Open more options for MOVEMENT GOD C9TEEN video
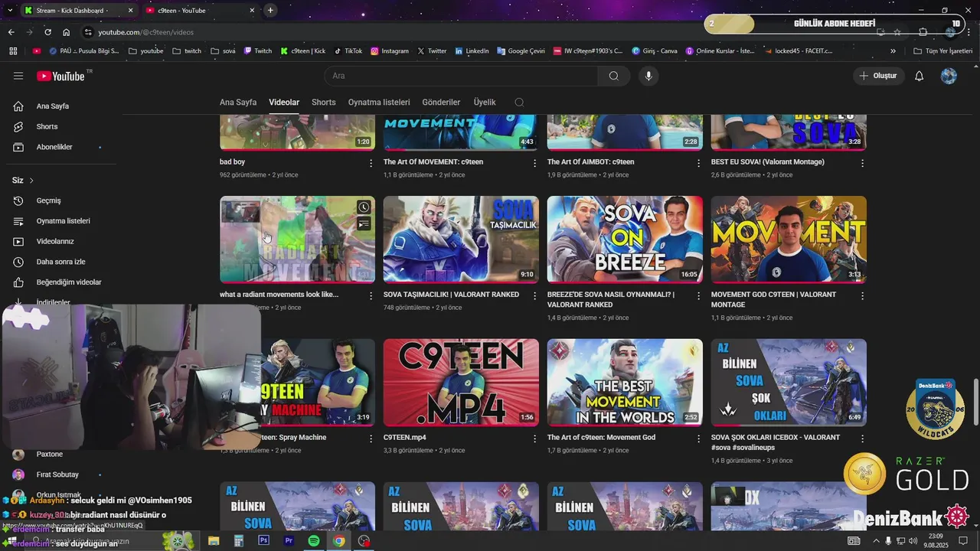Viewport: 980px width, 551px height. click(862, 295)
